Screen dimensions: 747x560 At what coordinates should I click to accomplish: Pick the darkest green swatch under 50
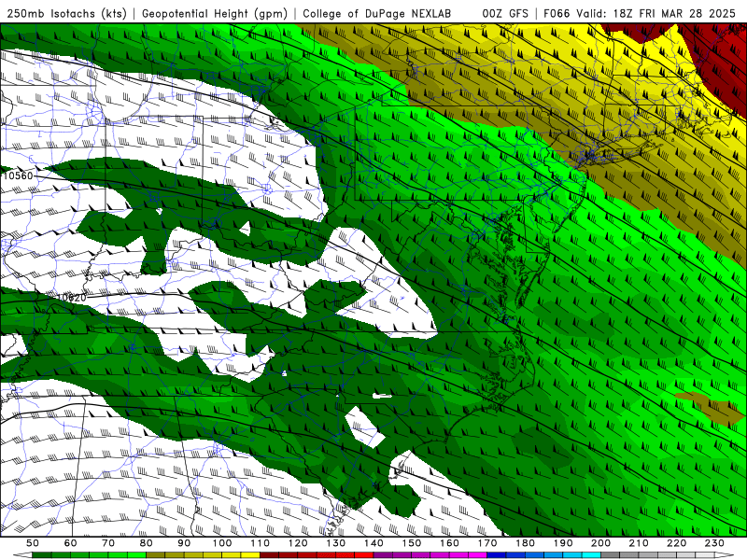pos(41,555)
